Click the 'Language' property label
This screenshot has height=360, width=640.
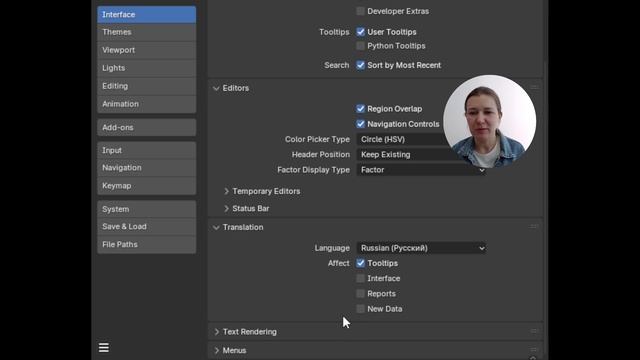[x=332, y=248]
